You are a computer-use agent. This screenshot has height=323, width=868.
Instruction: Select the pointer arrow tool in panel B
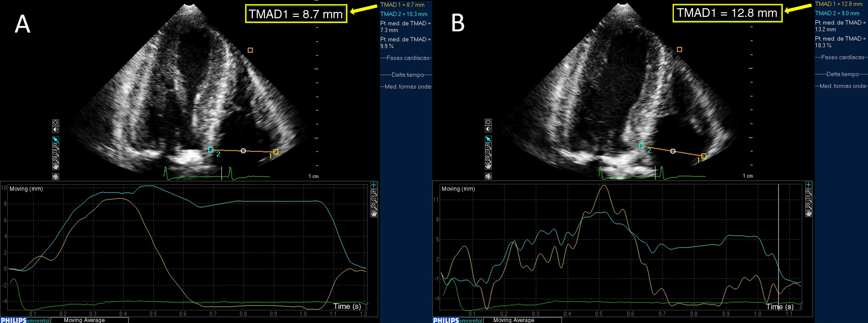[x=488, y=139]
